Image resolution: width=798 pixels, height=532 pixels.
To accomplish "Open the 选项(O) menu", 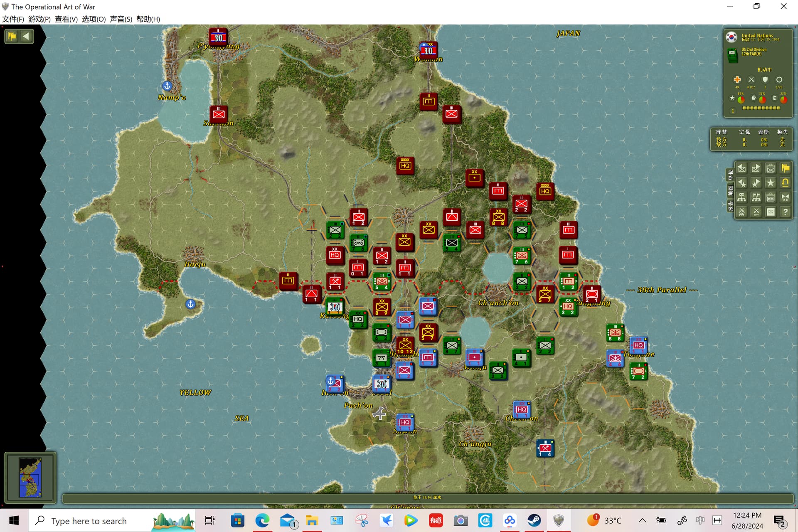I will (x=94, y=19).
